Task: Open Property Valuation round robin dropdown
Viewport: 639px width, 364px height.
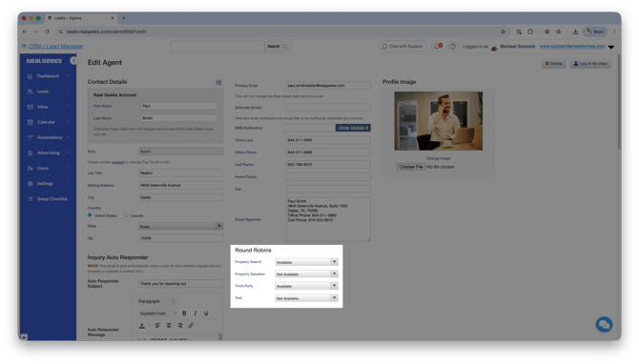Action: pos(306,274)
